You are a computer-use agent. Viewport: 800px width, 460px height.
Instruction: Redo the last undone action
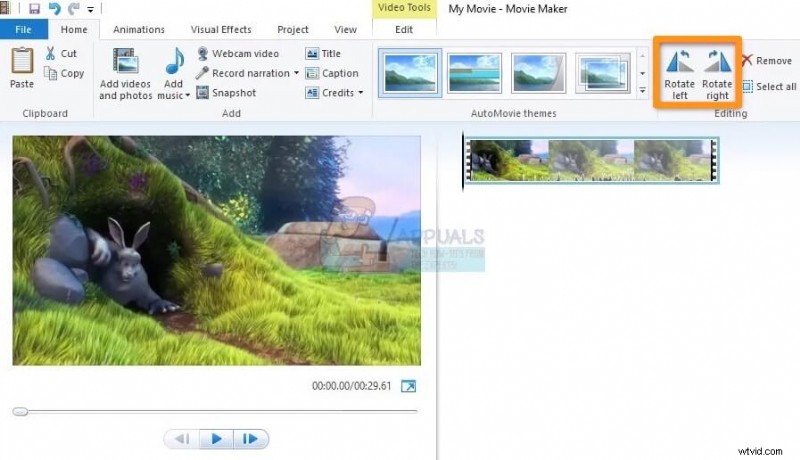point(74,9)
